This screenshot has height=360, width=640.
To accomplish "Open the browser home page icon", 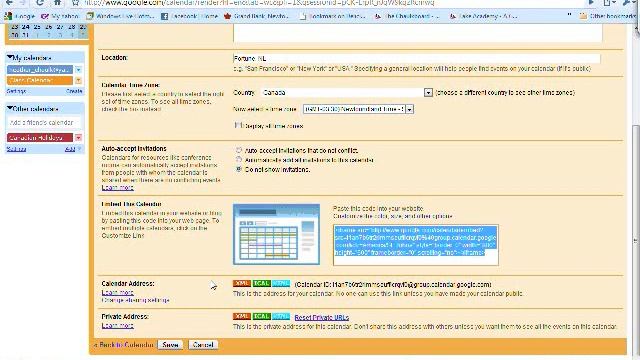I will coord(58,2).
